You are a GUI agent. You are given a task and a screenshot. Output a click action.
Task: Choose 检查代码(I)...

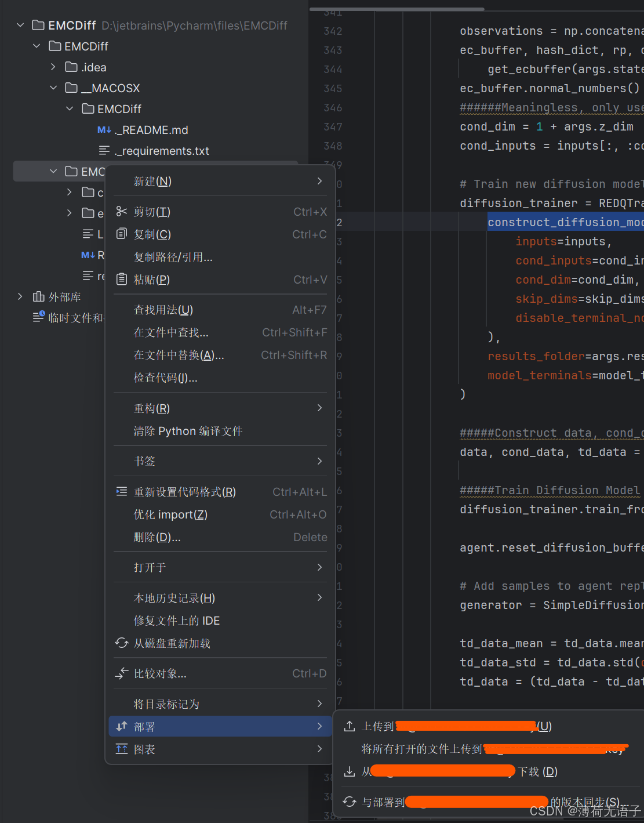click(x=220, y=378)
